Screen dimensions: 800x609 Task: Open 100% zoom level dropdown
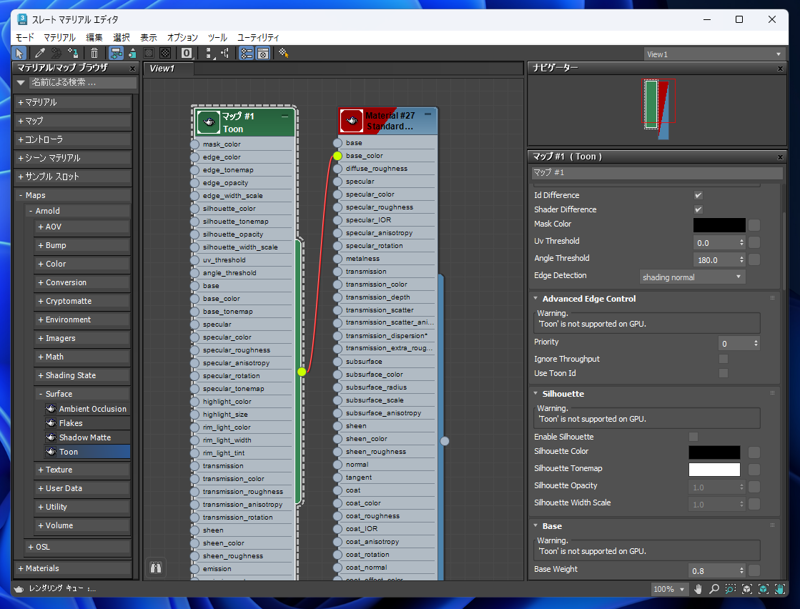point(669,589)
